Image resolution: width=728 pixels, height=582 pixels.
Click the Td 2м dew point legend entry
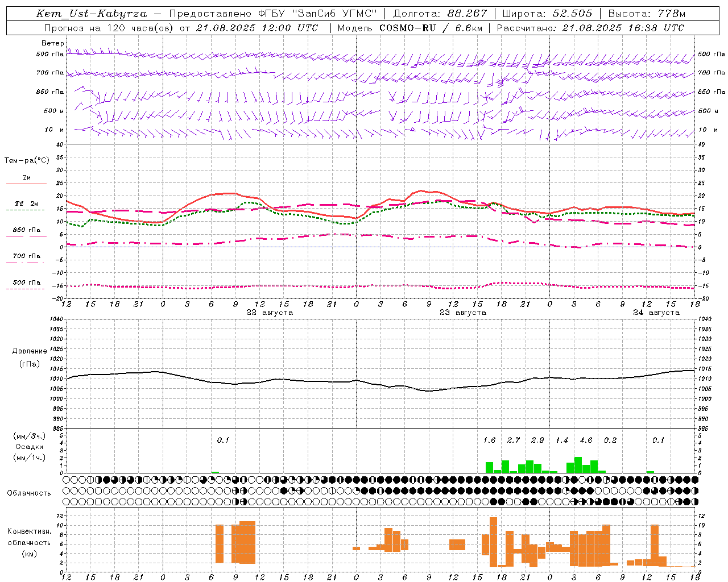point(27,203)
